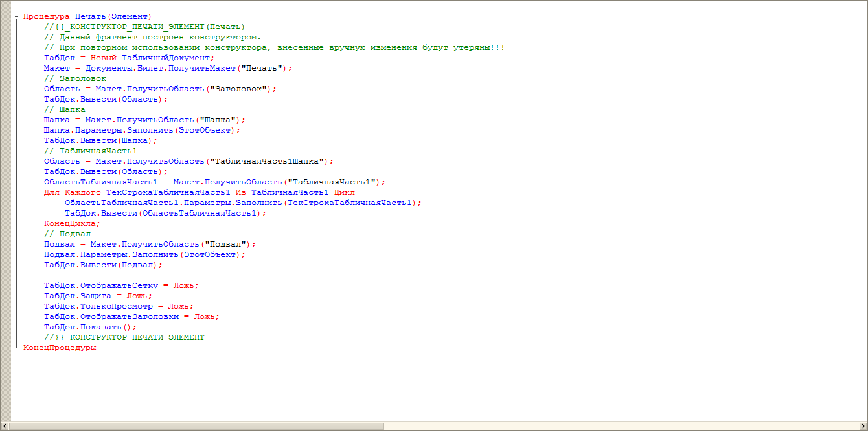This screenshot has width=868, height=431.
Task: Click the '// Подвал' comment line
Action: pyautogui.click(x=67, y=234)
